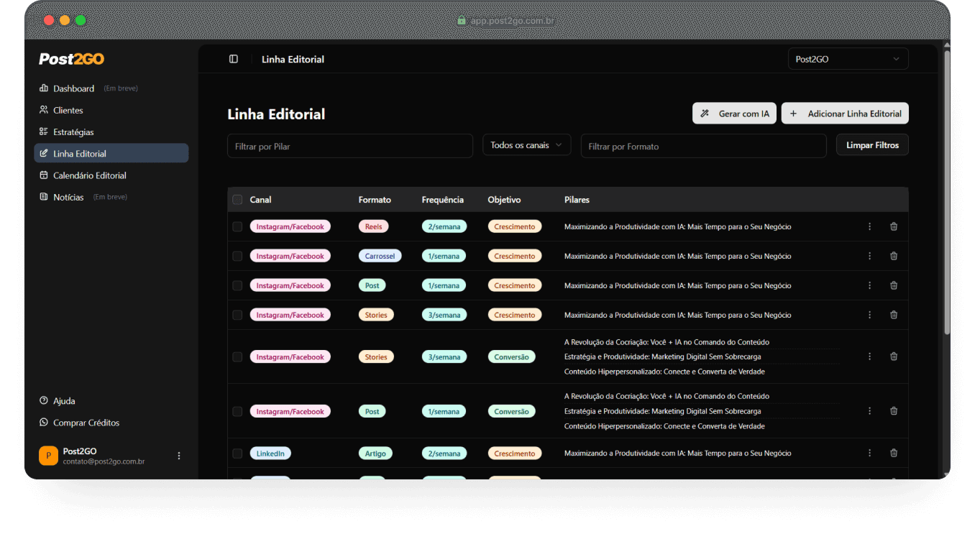Check the checkbox on the Carrossel row

[237, 255]
